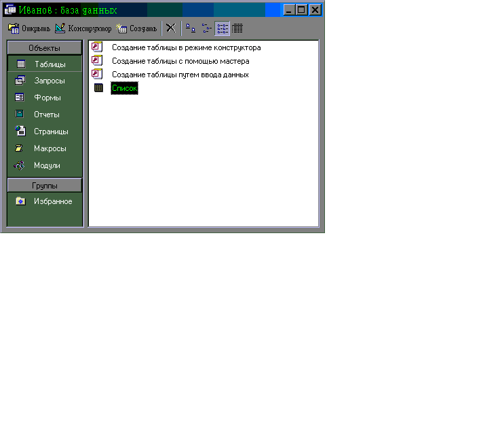Click the wizard creation shortcut icon

point(97,60)
